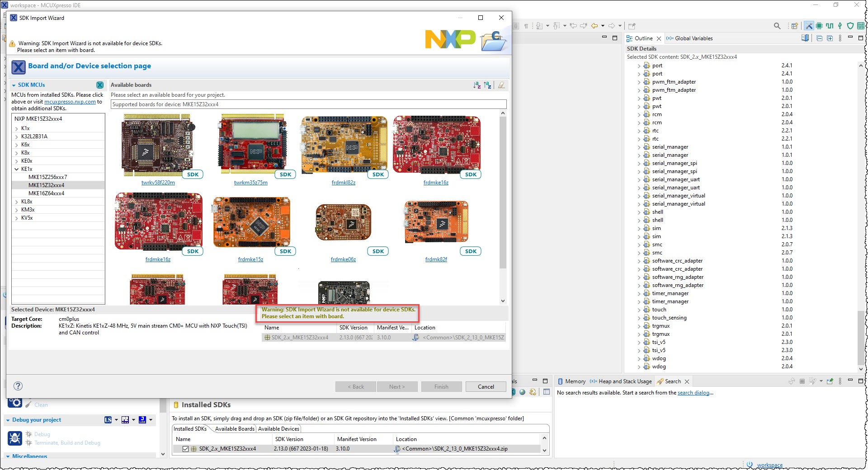Sort available boards alphabetically ascending
Image resolution: width=868 pixels, height=470 pixels.
476,85
